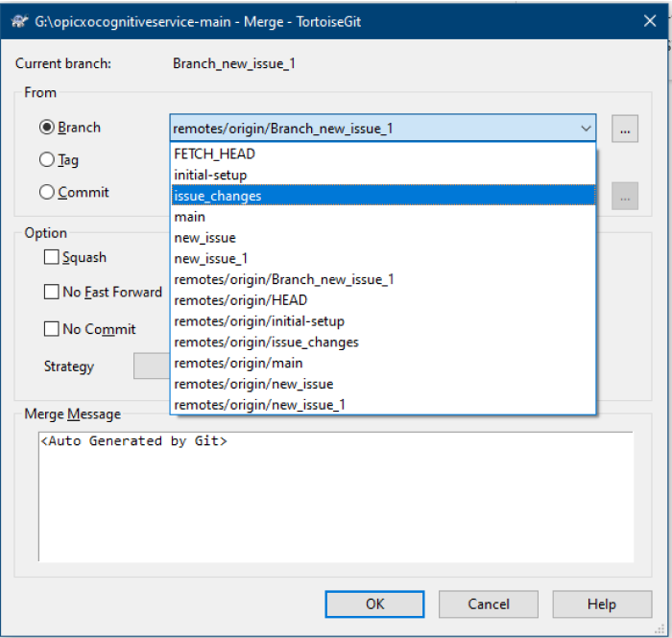Enable the Squash checkbox
672x638 pixels.
pyautogui.click(x=52, y=257)
